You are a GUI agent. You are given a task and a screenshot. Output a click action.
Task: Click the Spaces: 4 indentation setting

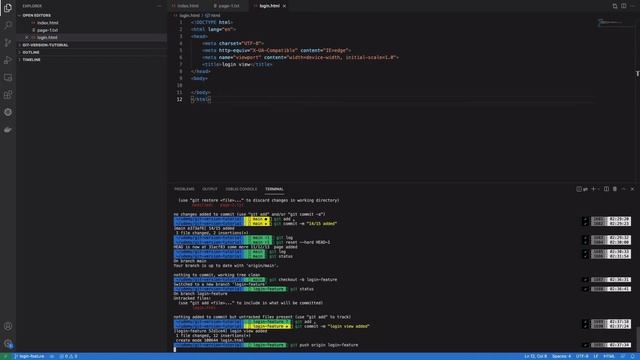562,356
